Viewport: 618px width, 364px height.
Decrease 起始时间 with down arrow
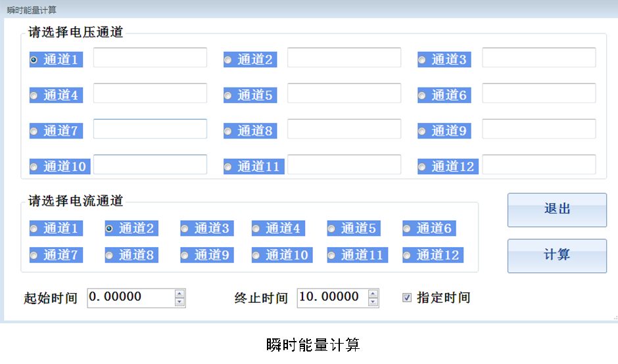pyautogui.click(x=179, y=302)
